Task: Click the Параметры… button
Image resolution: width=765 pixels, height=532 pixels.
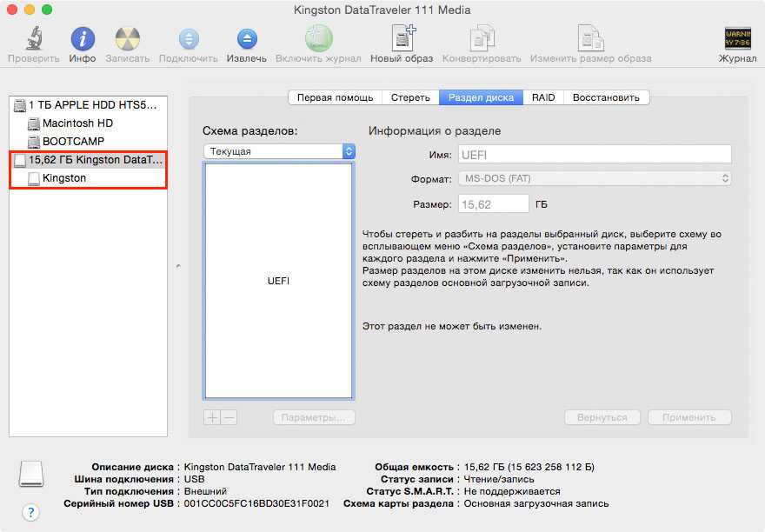Action: coord(314,418)
